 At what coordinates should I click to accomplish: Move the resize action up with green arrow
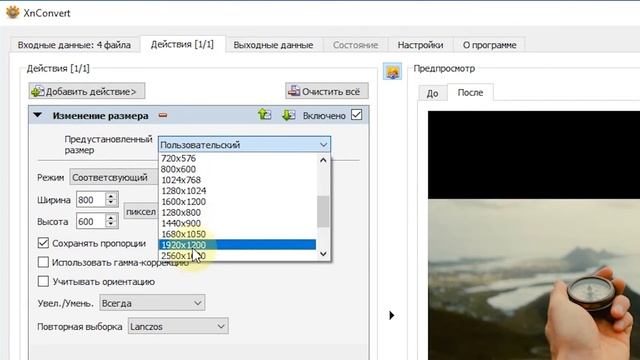(x=264, y=115)
